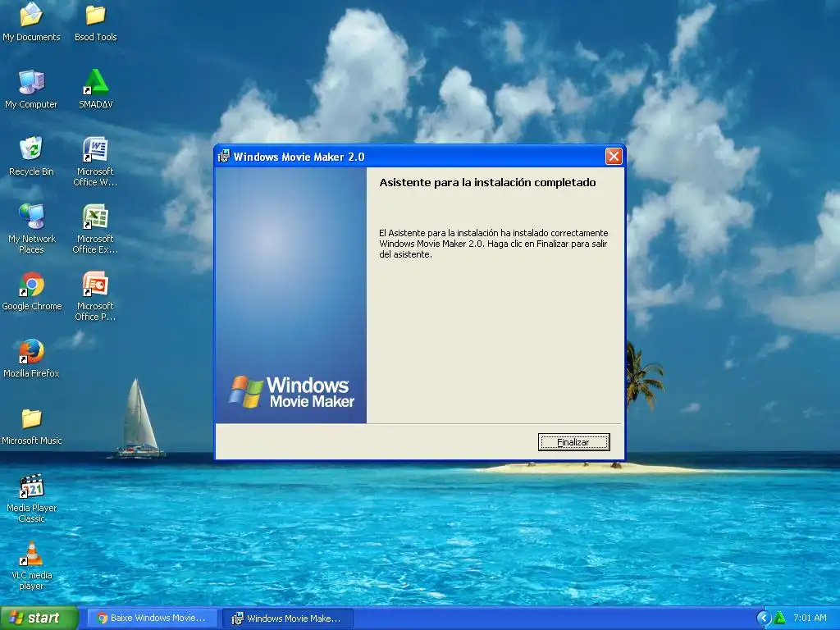
Task: Select the My Computer desktop icon
Action: tap(32, 89)
